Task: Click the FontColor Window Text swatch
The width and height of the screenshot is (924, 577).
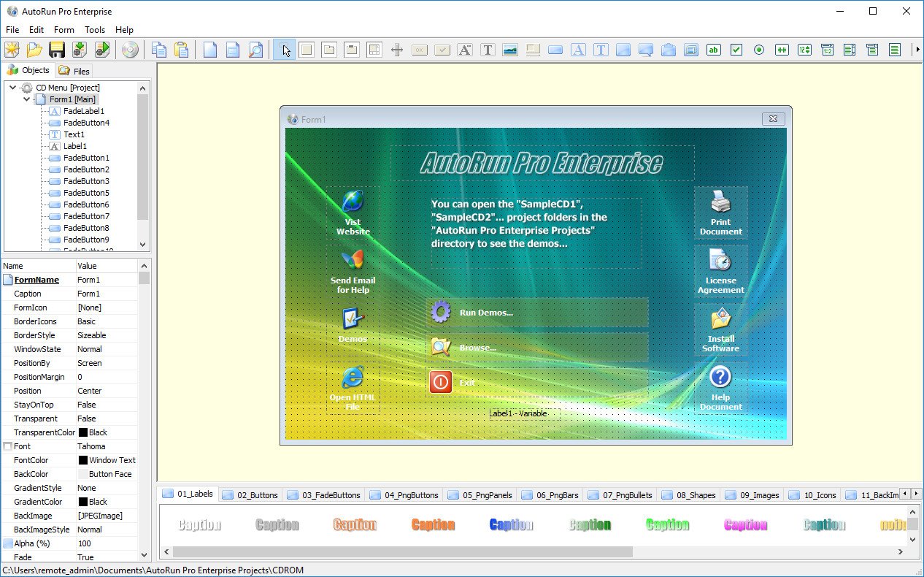Action: point(83,460)
